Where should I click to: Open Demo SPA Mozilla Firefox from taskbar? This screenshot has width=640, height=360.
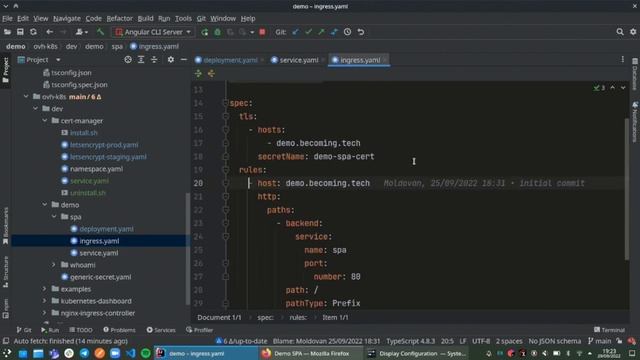(311, 353)
